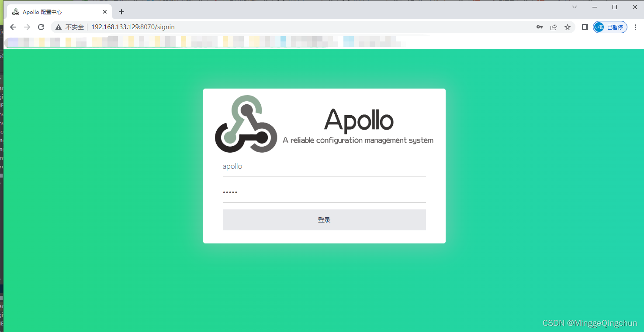This screenshot has width=644, height=332.
Task: Maximize the browser window
Action: pos(615,7)
